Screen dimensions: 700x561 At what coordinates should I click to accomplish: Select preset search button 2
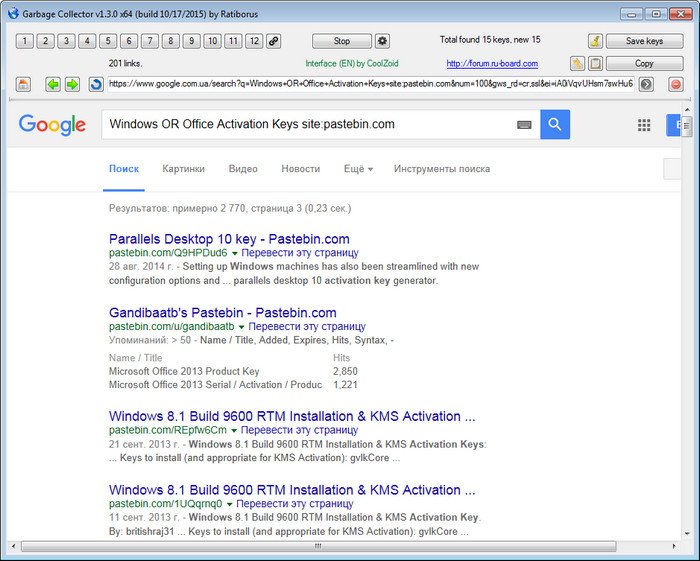46,41
